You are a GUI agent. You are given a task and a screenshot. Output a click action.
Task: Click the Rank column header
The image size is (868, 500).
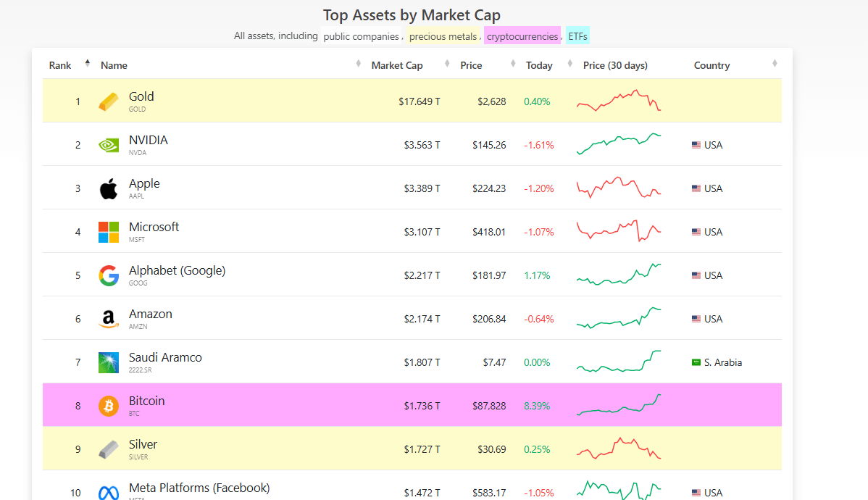pos(60,65)
